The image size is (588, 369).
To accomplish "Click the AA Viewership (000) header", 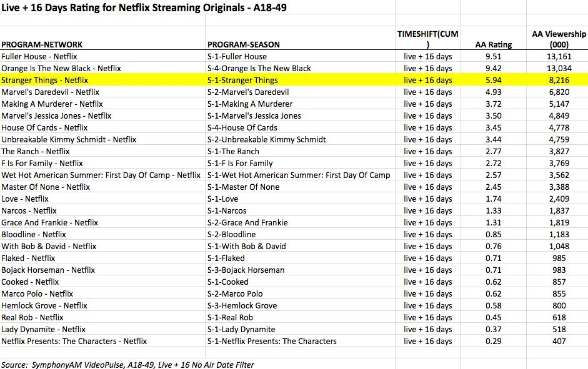I will [559, 39].
